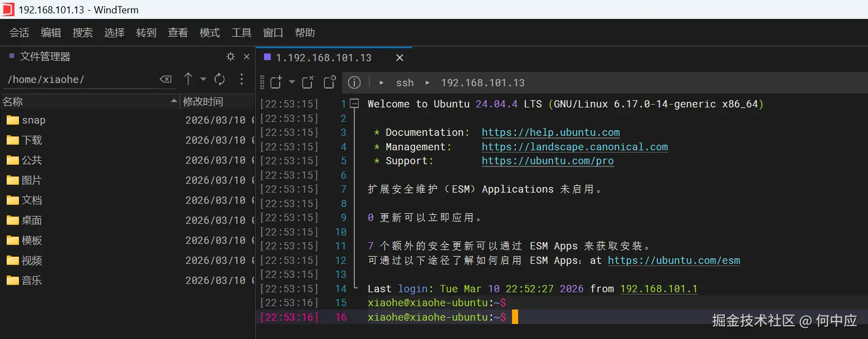Select the 1.192.168.101.13 session tab

[323, 58]
